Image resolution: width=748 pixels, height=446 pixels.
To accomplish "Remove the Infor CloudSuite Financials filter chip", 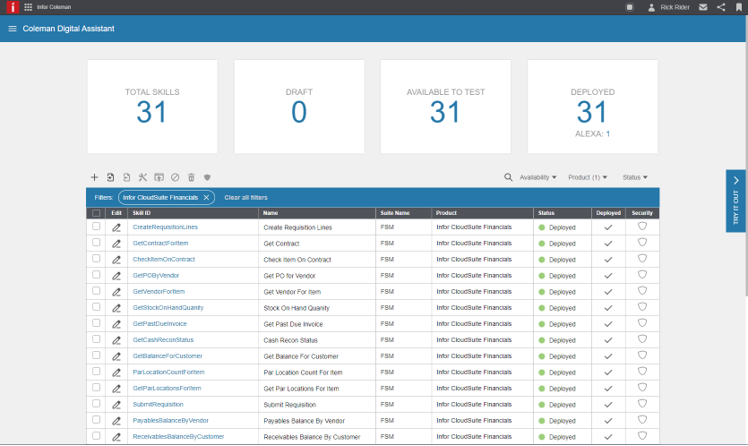I will tap(206, 197).
